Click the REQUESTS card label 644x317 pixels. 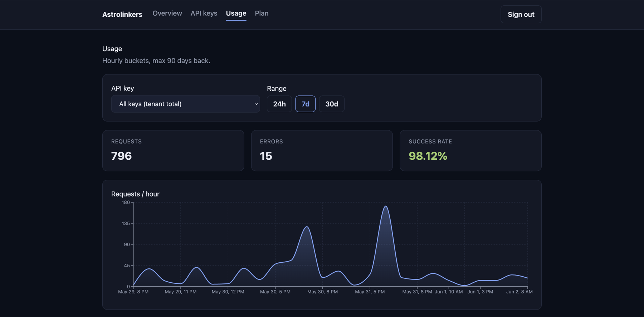(127, 142)
